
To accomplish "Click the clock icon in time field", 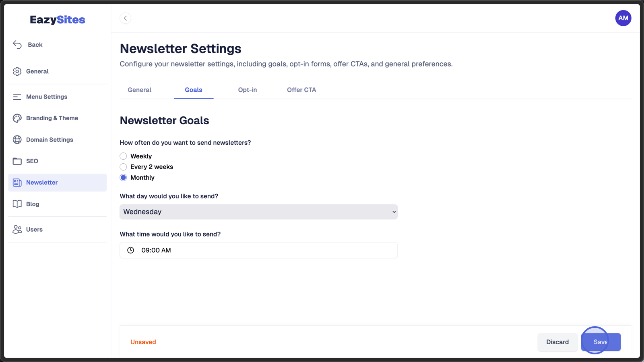I will 131,250.
